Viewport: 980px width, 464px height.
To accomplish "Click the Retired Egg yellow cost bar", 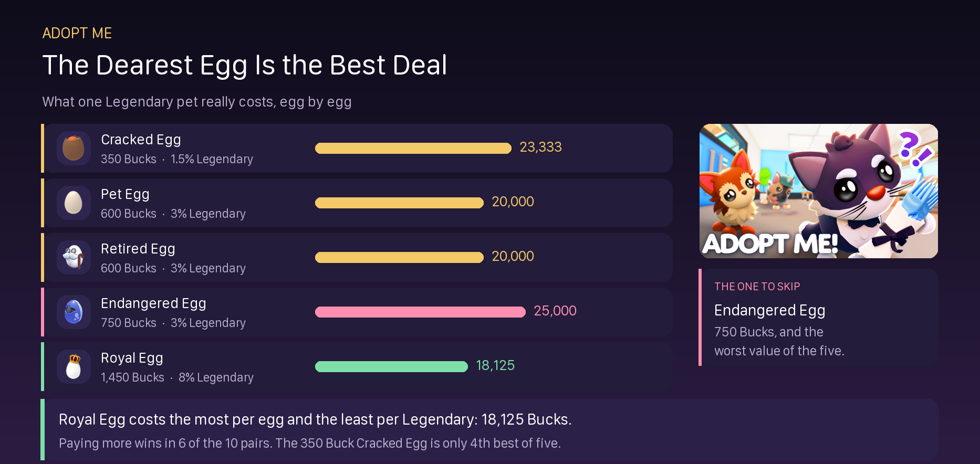I will pyautogui.click(x=399, y=257).
